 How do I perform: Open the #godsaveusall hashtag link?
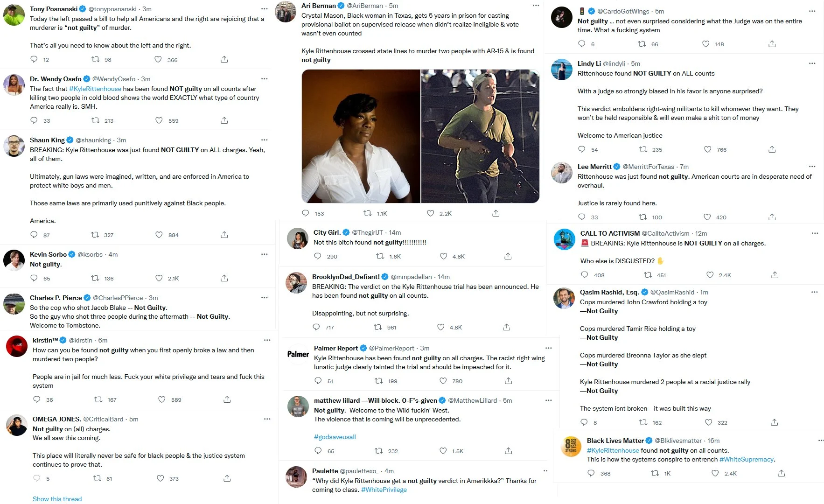point(335,437)
